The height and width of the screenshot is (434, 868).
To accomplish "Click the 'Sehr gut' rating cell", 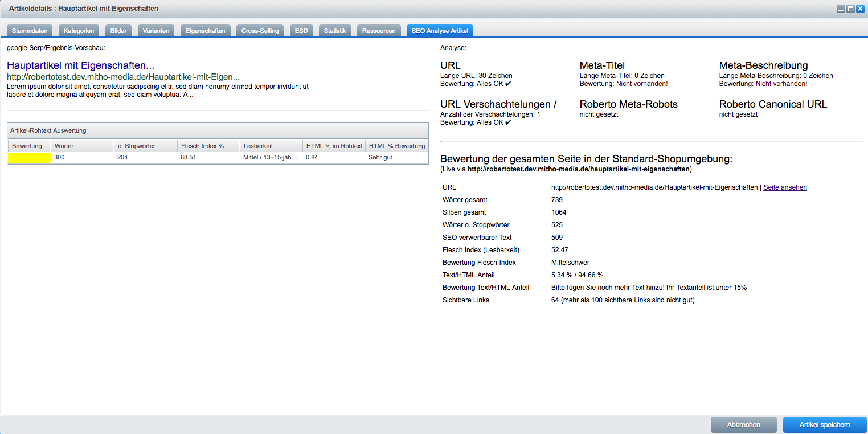I will (x=396, y=158).
